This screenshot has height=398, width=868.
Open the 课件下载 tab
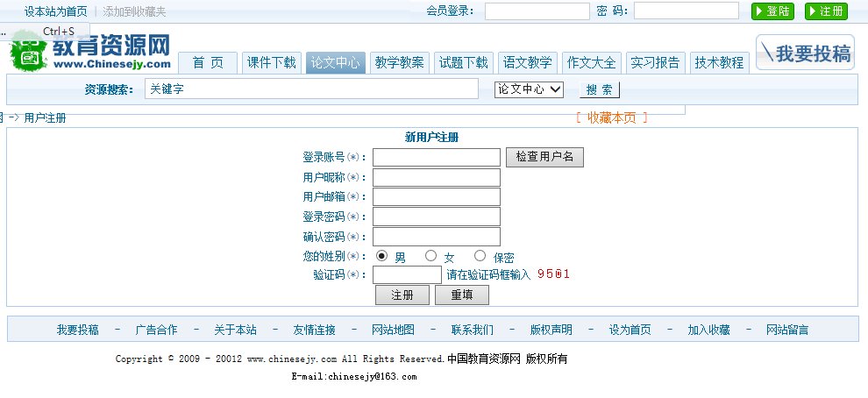coord(271,63)
